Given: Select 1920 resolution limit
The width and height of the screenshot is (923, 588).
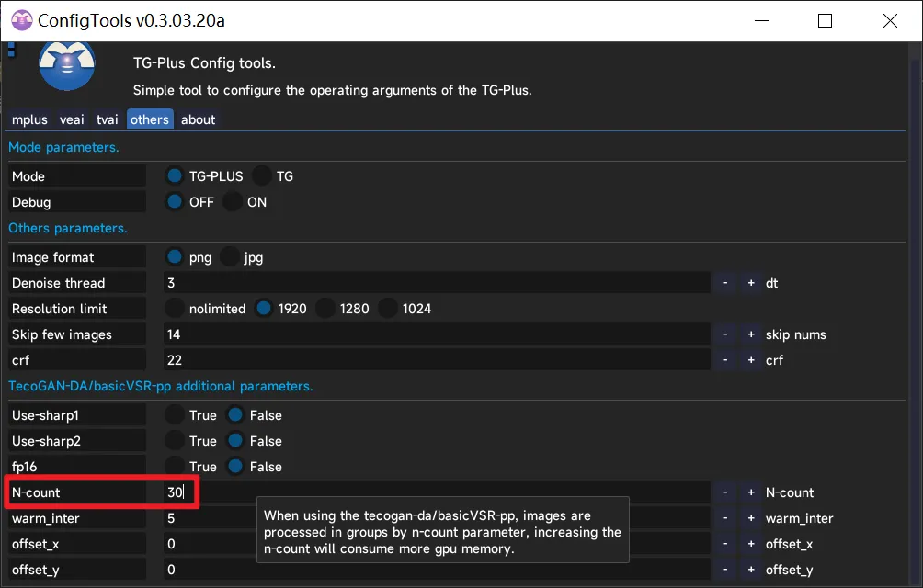Looking at the screenshot, I should point(264,308).
